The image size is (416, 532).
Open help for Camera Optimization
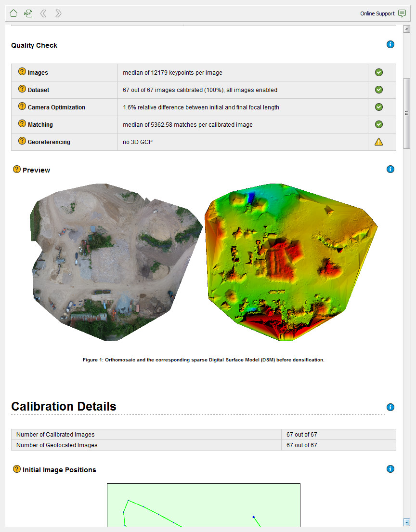point(22,106)
